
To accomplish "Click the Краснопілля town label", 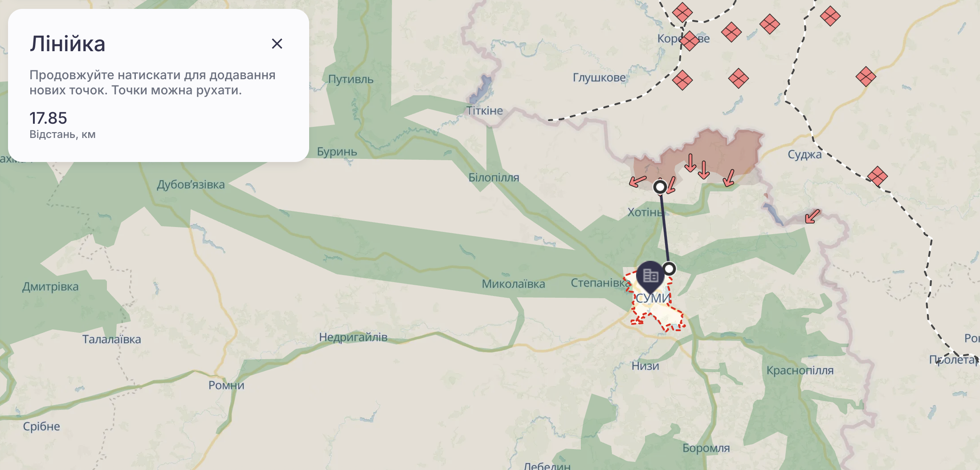I will [x=800, y=370].
